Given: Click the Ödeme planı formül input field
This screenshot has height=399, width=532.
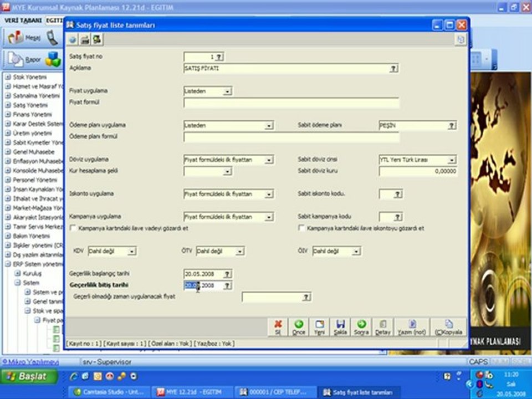Looking at the screenshot, I should coord(291,137).
